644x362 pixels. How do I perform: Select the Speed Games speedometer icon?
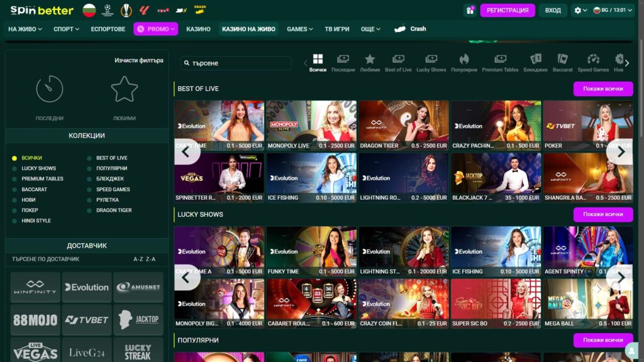[x=593, y=59]
